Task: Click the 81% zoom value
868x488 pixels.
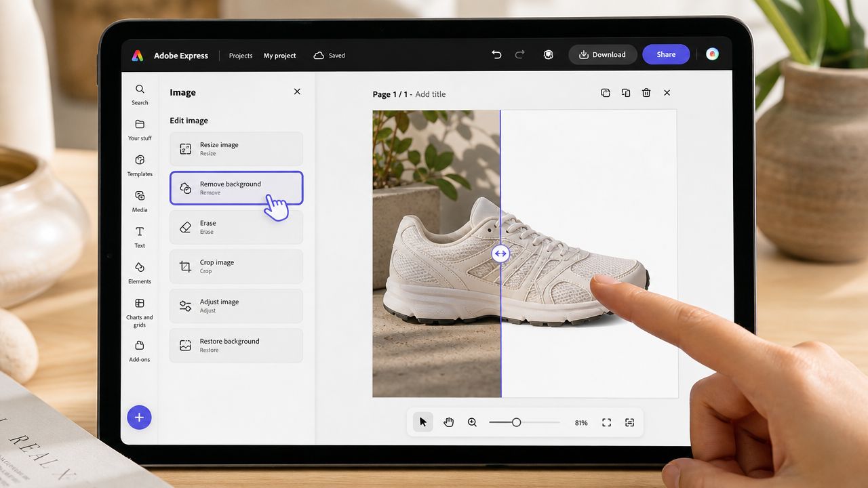Action: click(581, 423)
